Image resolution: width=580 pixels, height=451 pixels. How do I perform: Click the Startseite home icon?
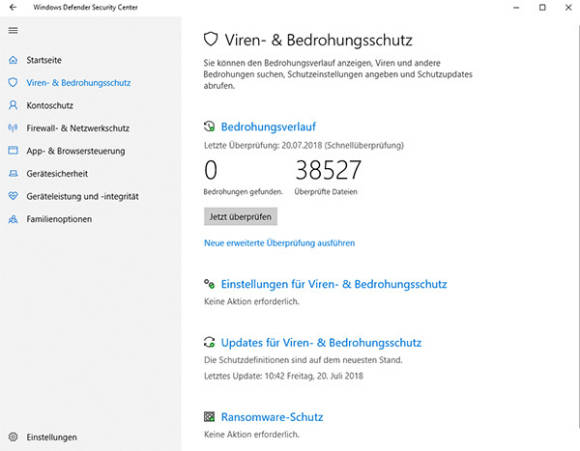click(13, 60)
